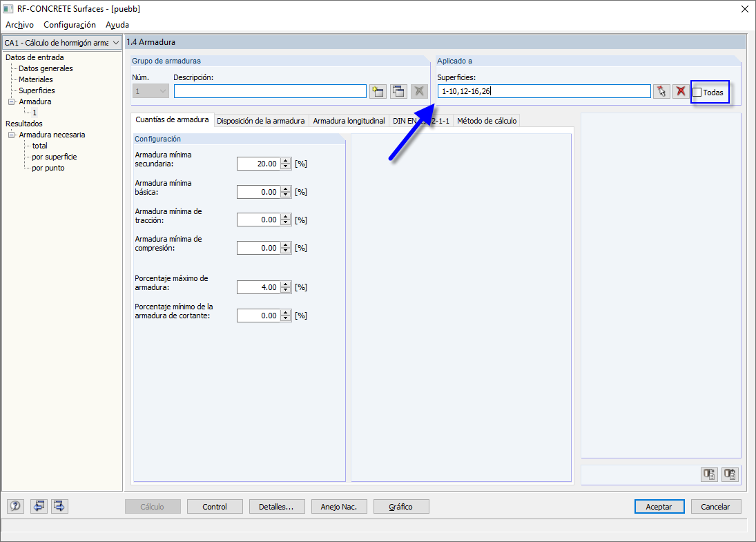Click the Cancelar button

pyautogui.click(x=715, y=507)
